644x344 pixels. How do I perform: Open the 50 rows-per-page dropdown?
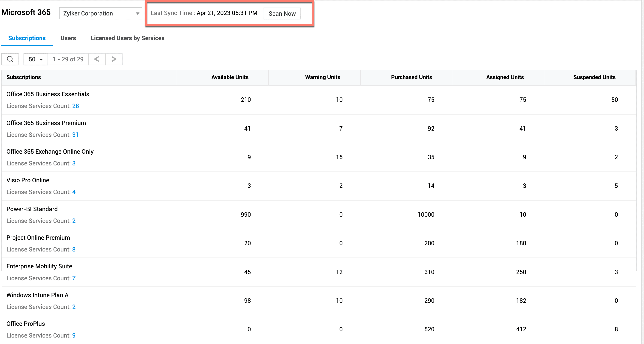point(36,59)
